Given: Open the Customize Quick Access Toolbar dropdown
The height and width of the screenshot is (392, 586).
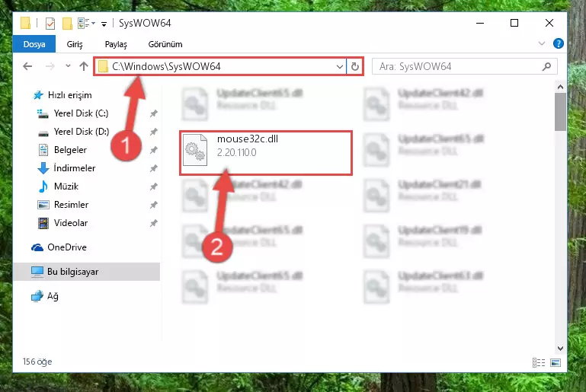Looking at the screenshot, I should pyautogui.click(x=104, y=24).
